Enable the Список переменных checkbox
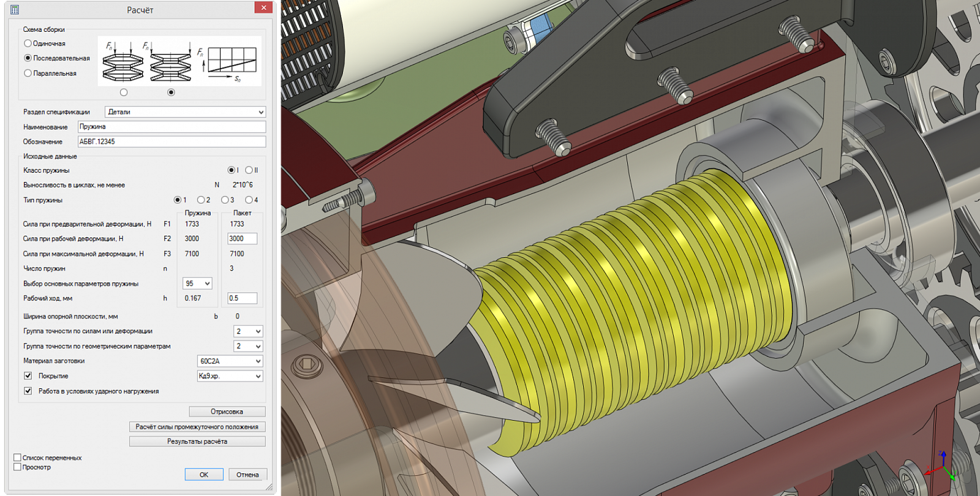 coord(17,457)
